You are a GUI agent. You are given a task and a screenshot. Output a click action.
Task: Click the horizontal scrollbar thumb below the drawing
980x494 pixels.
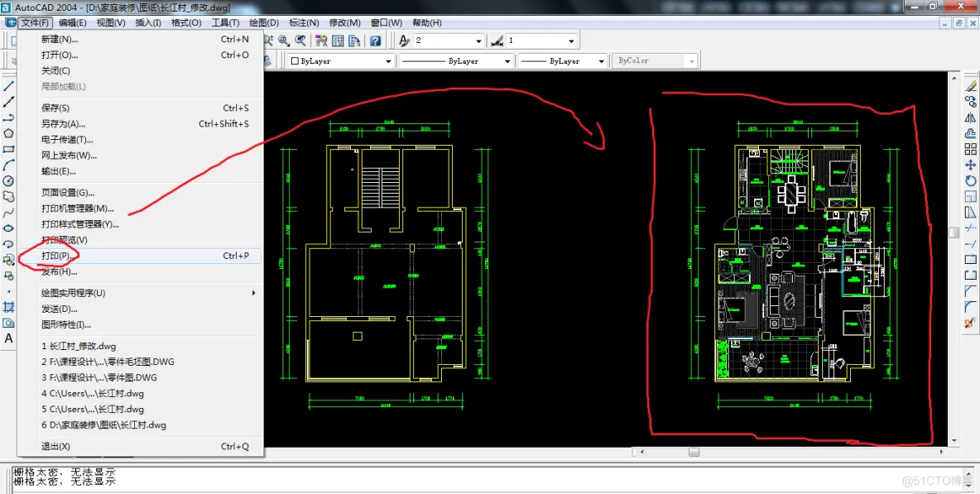point(694,452)
